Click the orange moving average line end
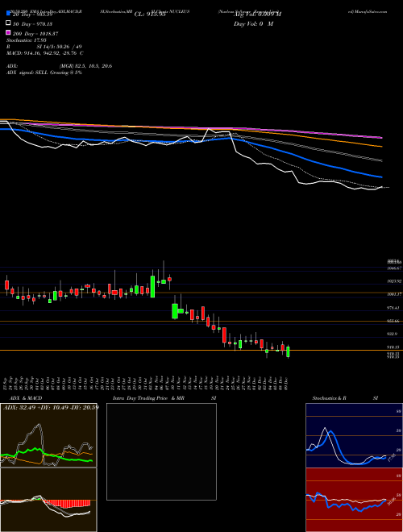The height and width of the screenshot is (532, 403). click(x=380, y=146)
